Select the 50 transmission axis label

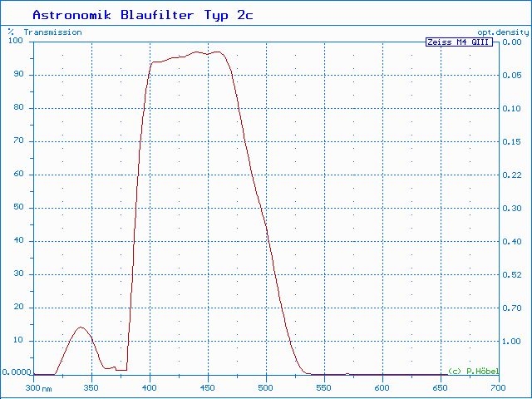pyautogui.click(x=17, y=208)
